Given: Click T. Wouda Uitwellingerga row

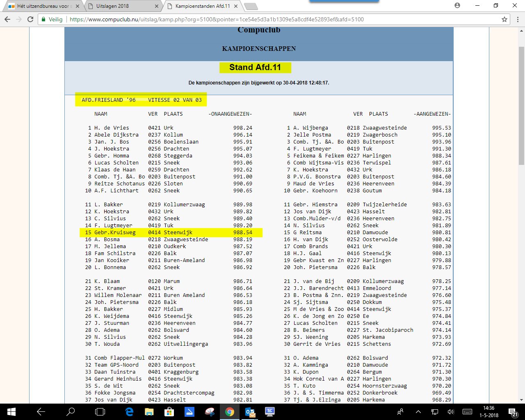Looking at the screenshot, I should (x=169, y=344).
